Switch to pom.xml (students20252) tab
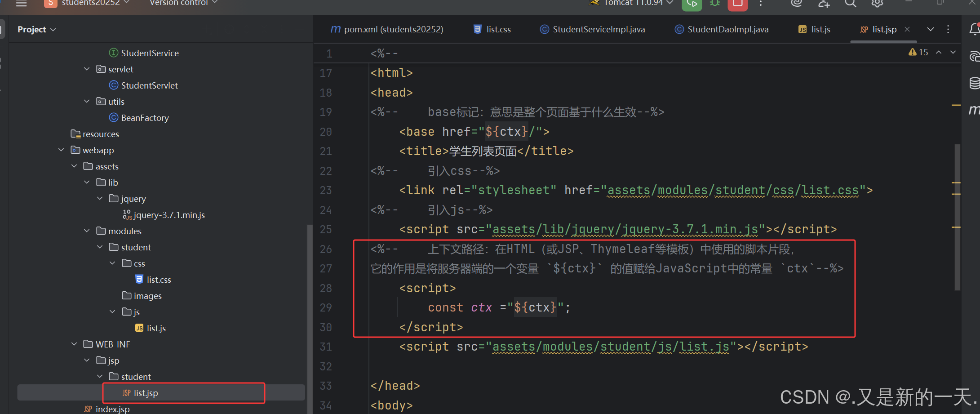The width and height of the screenshot is (980, 414). 387,29
